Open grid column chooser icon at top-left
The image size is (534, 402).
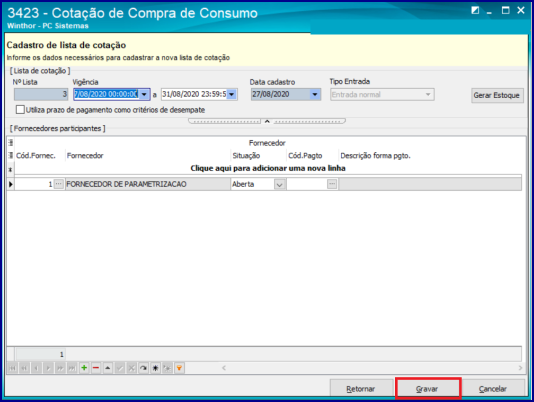click(x=11, y=142)
